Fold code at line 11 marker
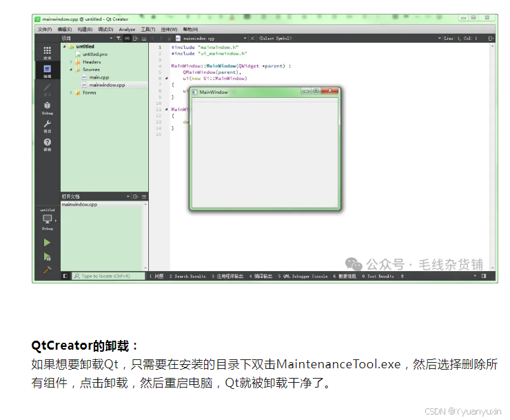Image resolution: width=510 pixels, height=420 pixels. [x=167, y=110]
